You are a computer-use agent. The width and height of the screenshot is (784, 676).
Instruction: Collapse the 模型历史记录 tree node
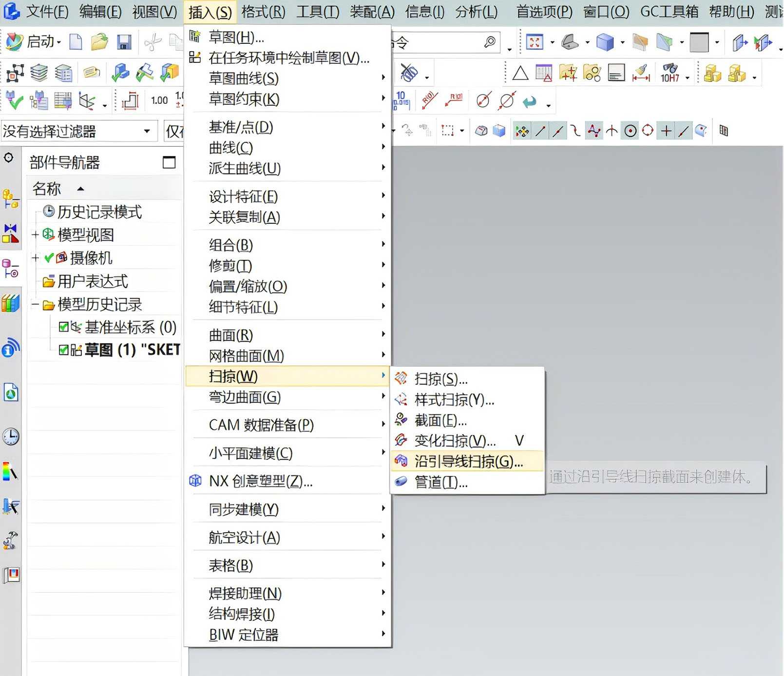[x=35, y=305]
